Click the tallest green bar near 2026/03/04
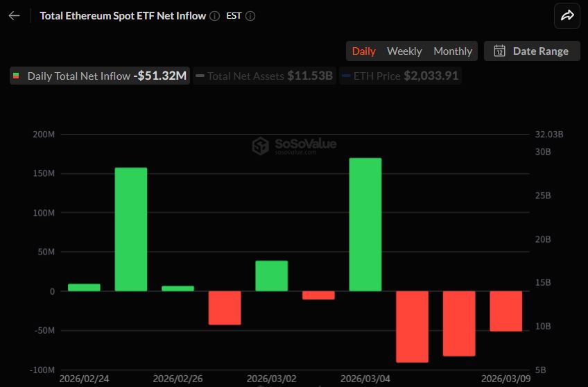The image size is (588, 387). (x=365, y=224)
